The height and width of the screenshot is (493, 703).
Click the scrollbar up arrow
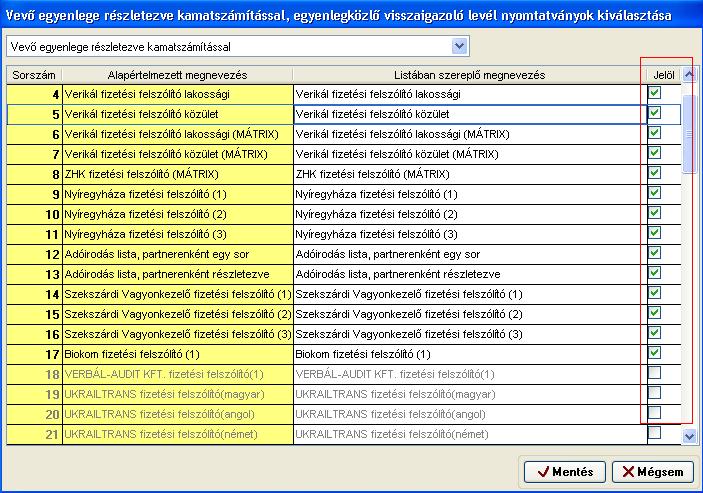pyautogui.click(x=689, y=74)
